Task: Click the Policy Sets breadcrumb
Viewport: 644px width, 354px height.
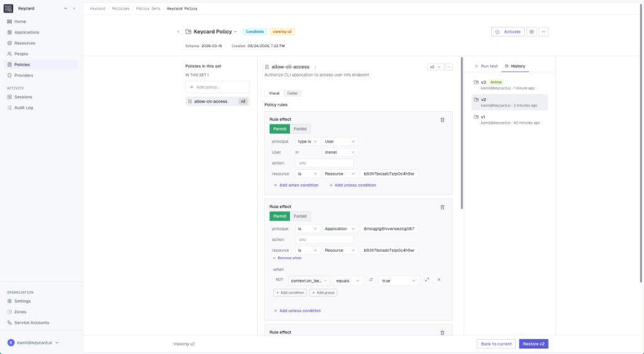Action: (148, 9)
